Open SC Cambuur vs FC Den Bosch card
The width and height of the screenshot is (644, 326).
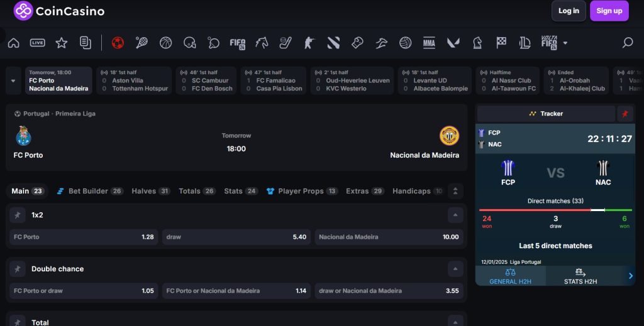(x=206, y=80)
